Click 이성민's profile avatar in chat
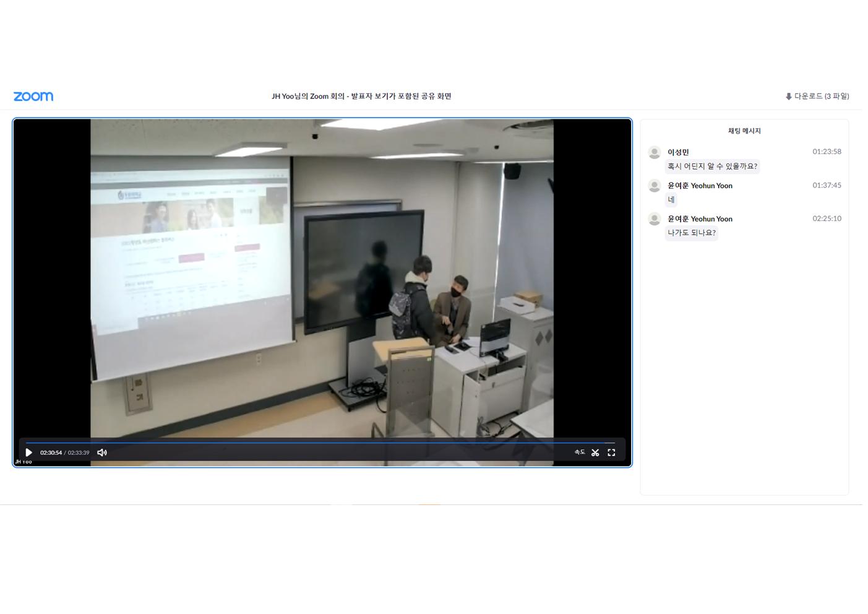The image size is (868, 614). point(654,152)
